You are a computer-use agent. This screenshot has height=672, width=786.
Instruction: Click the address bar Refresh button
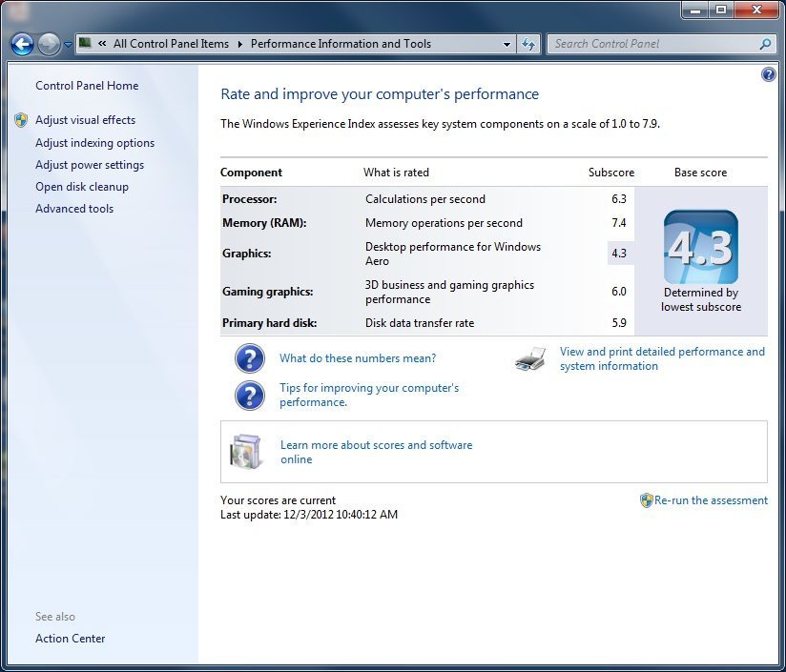[528, 44]
